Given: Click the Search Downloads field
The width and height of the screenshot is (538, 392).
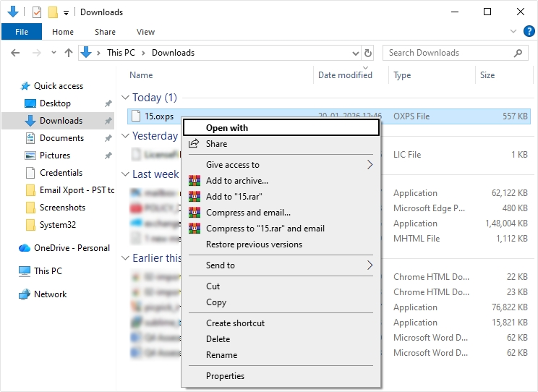Looking at the screenshot, I should click(x=455, y=53).
